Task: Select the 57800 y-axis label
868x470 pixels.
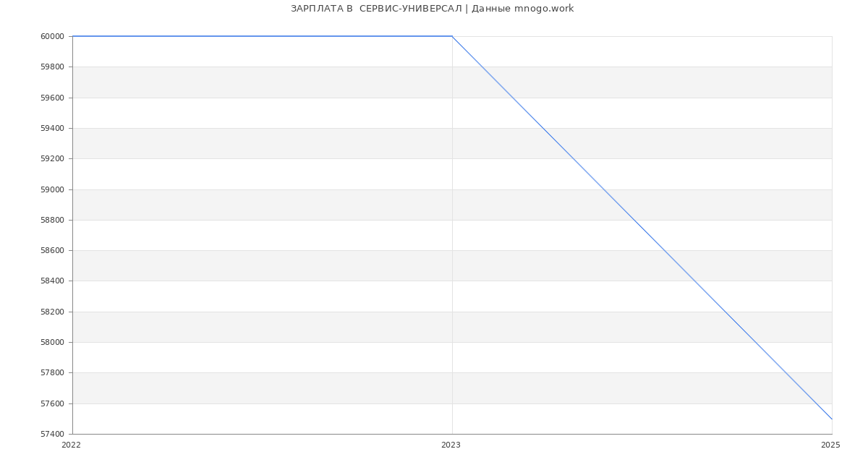Action: coord(52,373)
